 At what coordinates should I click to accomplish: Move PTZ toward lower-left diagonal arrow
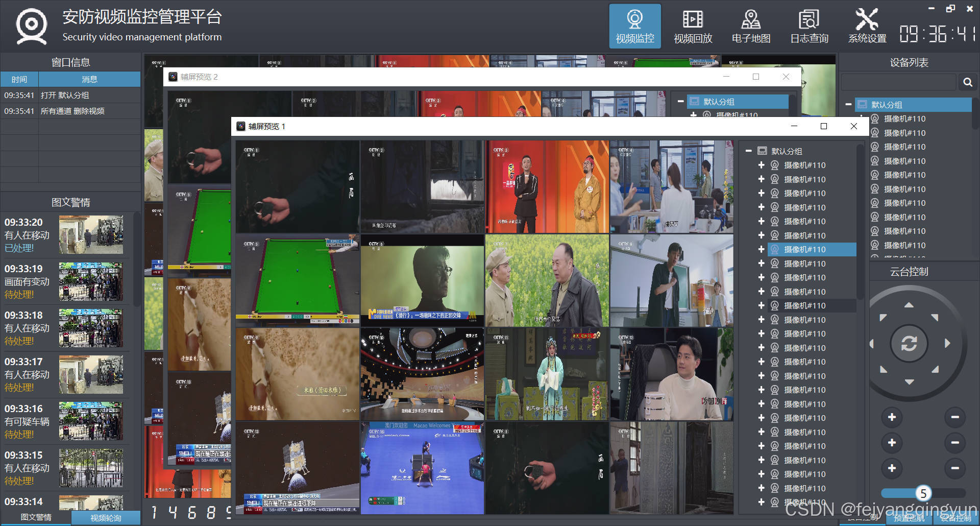pyautogui.click(x=883, y=369)
